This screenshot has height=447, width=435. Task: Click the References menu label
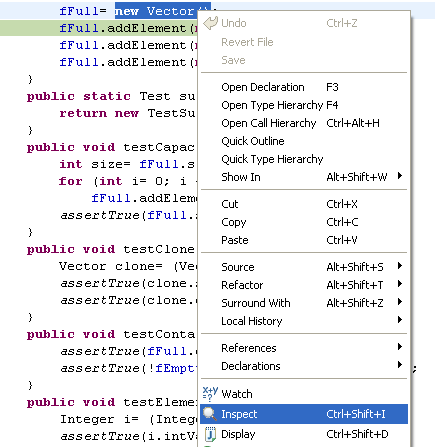pyautogui.click(x=249, y=348)
